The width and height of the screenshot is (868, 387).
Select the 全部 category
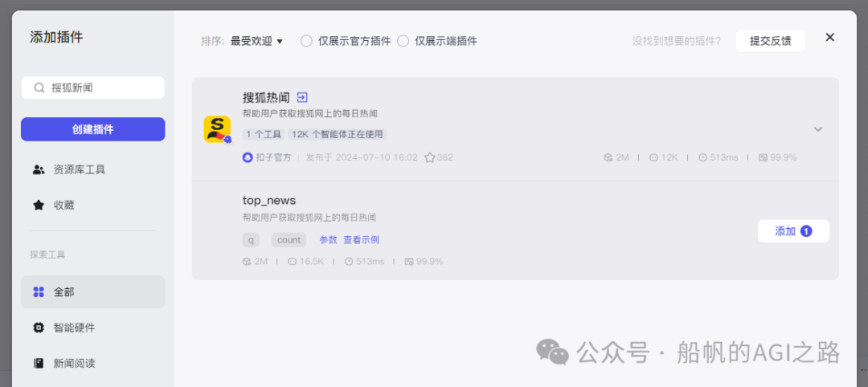[93, 292]
